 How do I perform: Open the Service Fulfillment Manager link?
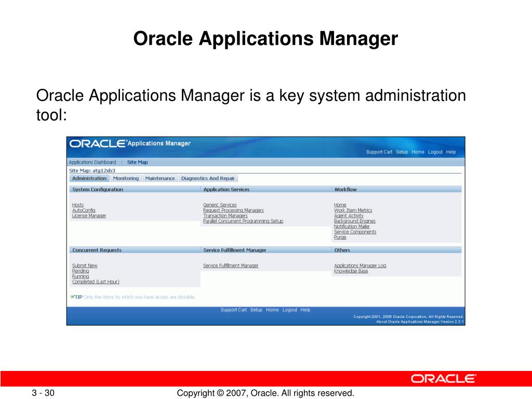[x=231, y=265]
